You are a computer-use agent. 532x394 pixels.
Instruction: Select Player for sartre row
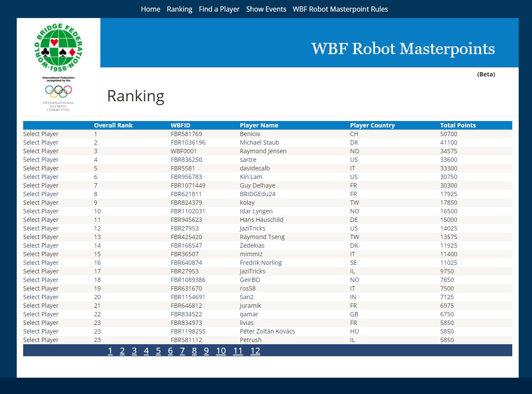tap(41, 160)
